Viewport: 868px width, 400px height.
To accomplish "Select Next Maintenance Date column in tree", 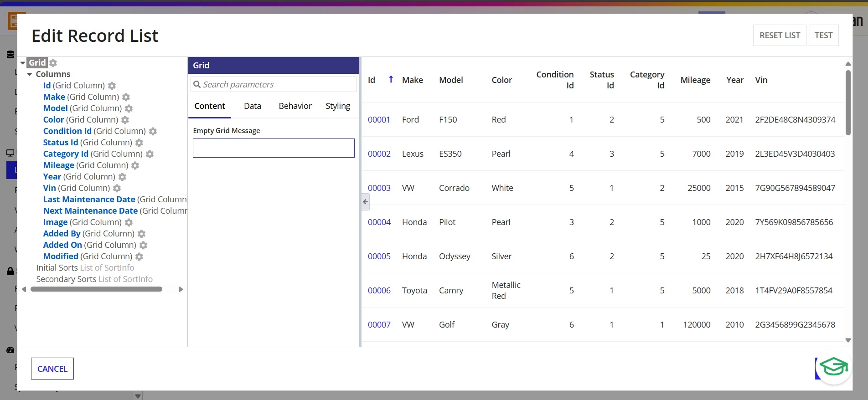I will point(90,211).
